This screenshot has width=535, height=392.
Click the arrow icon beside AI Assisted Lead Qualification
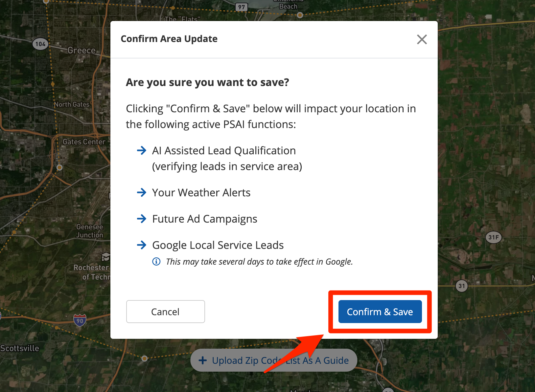click(x=142, y=151)
